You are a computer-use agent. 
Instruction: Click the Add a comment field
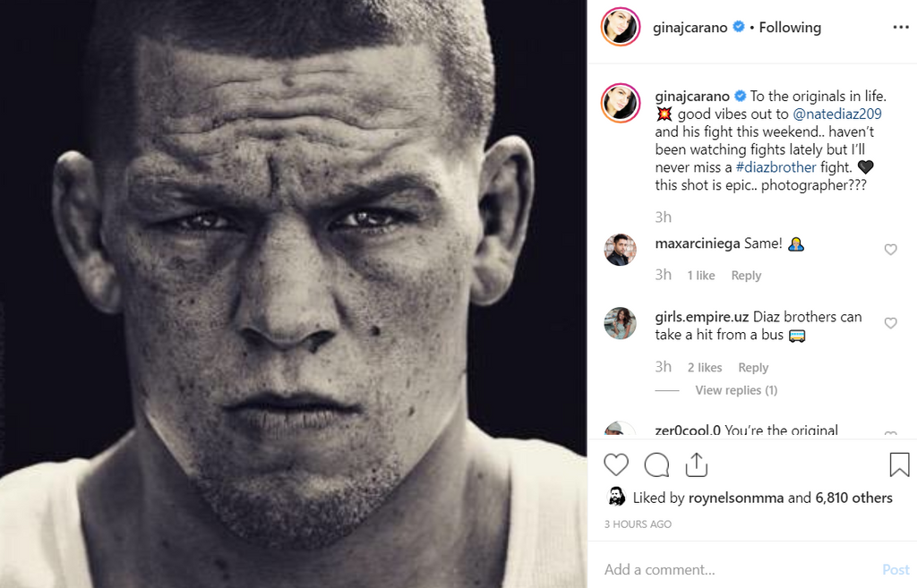click(x=734, y=569)
